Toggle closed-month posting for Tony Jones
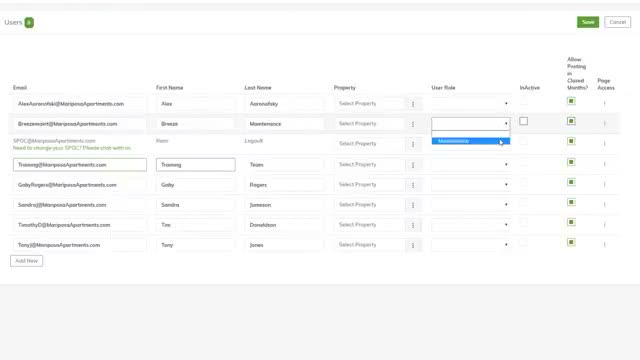Viewport: 640px width, 360px height. [571, 242]
